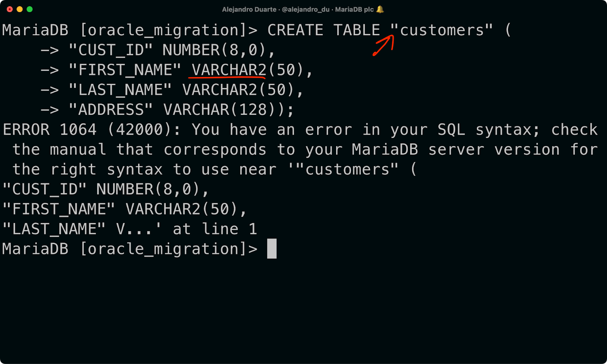Click the arrow continuation marker before ADDRESS

pos(49,109)
